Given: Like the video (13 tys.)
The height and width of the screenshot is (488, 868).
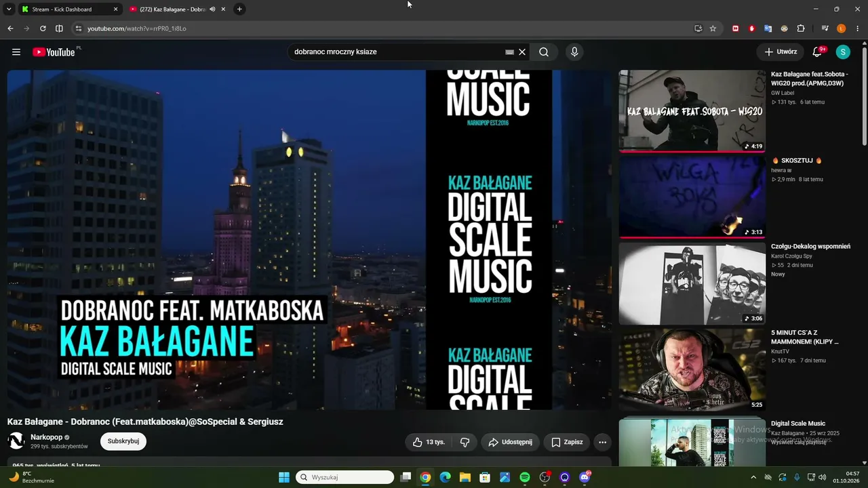Looking at the screenshot, I should coord(429,442).
